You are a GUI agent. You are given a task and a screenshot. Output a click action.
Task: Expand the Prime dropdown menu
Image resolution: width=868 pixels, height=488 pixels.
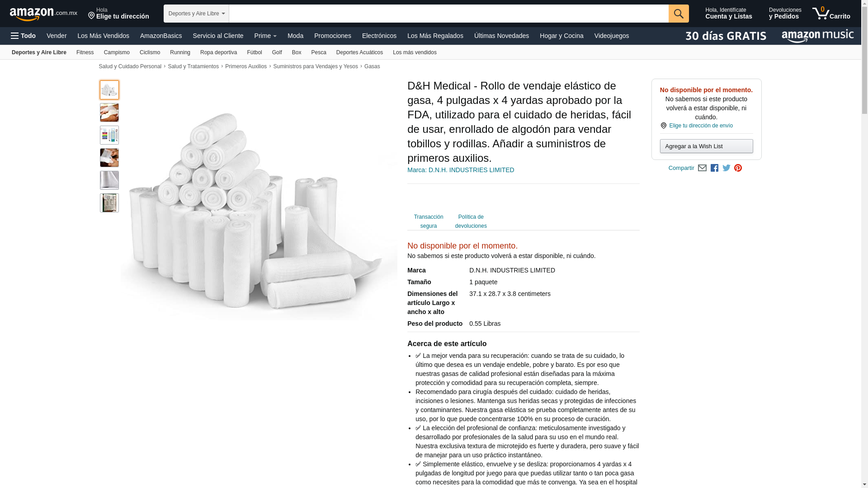click(x=265, y=36)
